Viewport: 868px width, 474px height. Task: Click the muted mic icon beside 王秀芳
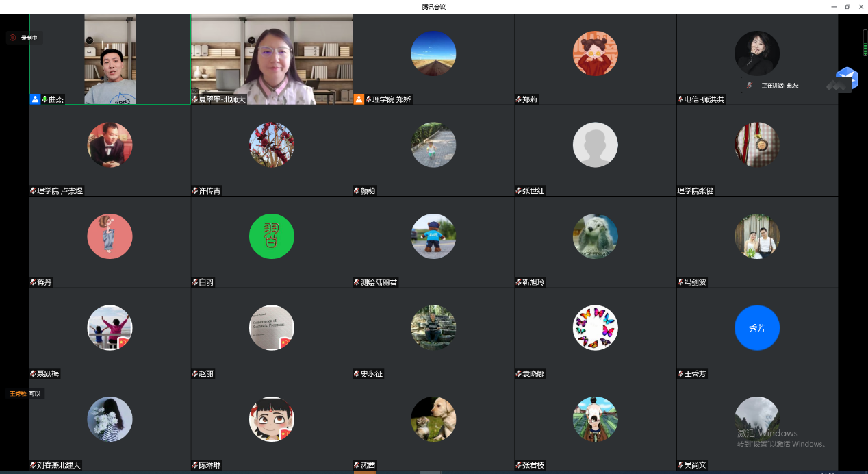coord(680,374)
